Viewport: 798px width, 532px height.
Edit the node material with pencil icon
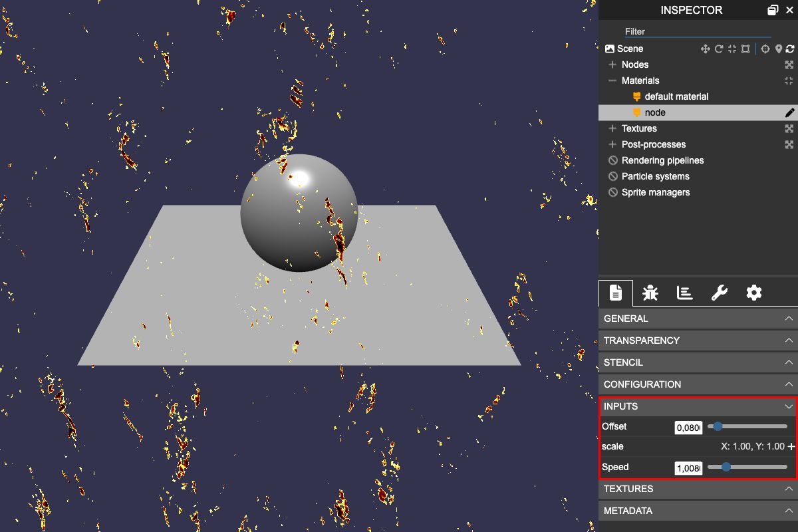(x=789, y=113)
